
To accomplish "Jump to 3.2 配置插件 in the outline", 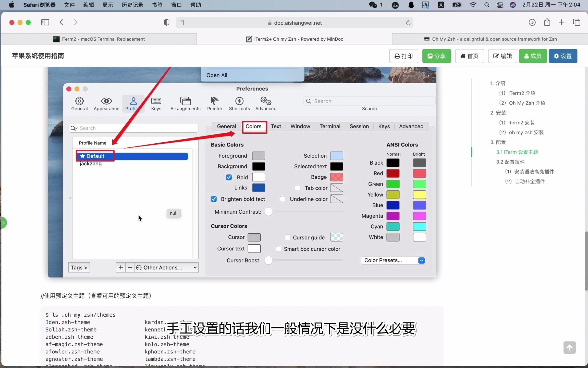I will (x=510, y=162).
